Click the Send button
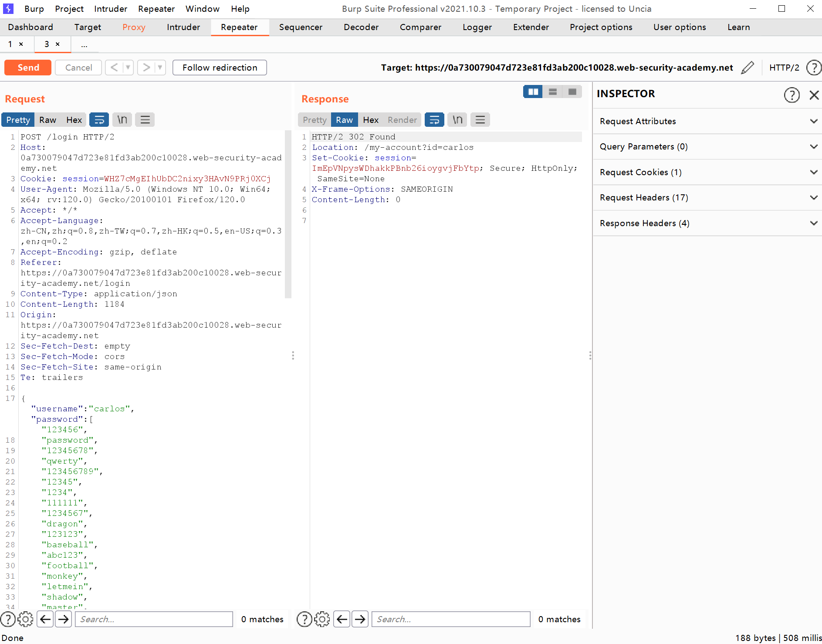The image size is (822, 644). click(28, 68)
